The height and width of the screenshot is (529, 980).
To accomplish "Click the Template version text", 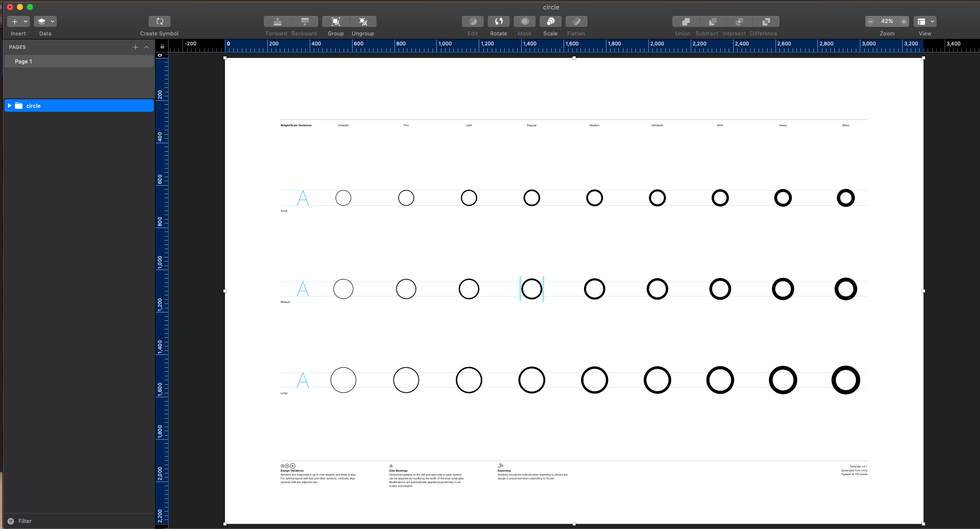I will 858,467.
